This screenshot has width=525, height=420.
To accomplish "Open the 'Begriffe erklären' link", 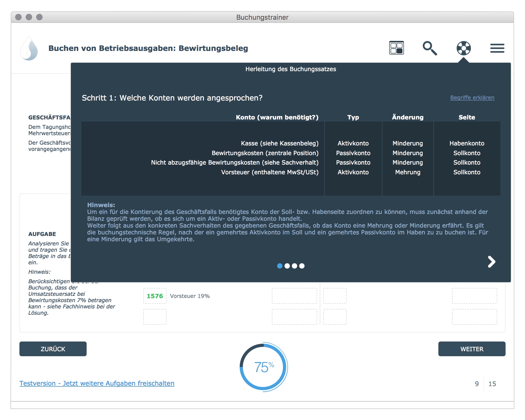I will point(472,98).
